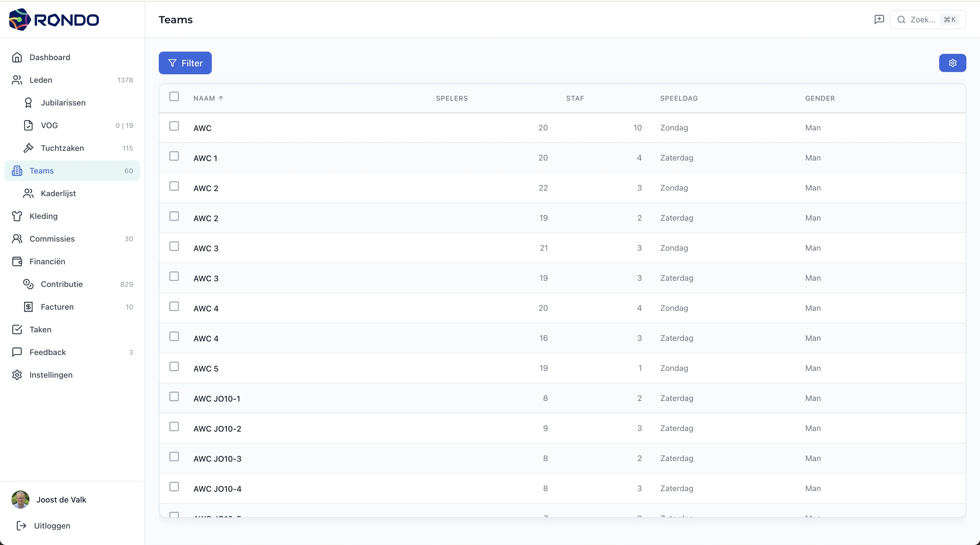Image resolution: width=980 pixels, height=545 pixels.
Task: Open the Joost de Valk profile
Action: coord(61,499)
